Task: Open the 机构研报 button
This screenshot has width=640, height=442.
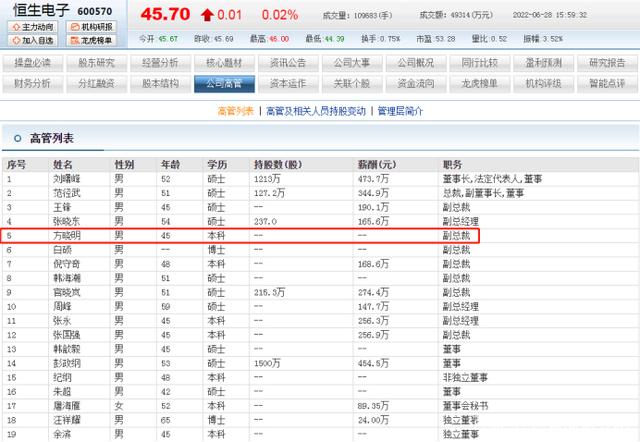Action: (x=91, y=27)
